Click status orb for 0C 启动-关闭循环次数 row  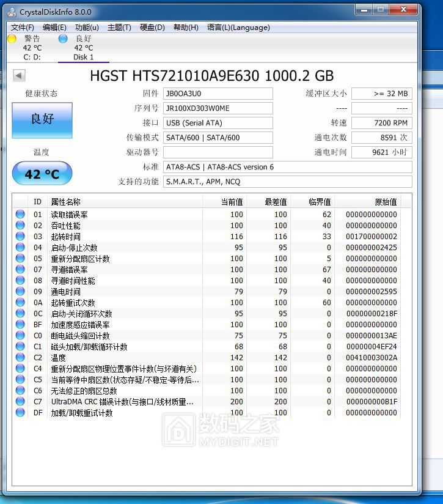(x=20, y=313)
